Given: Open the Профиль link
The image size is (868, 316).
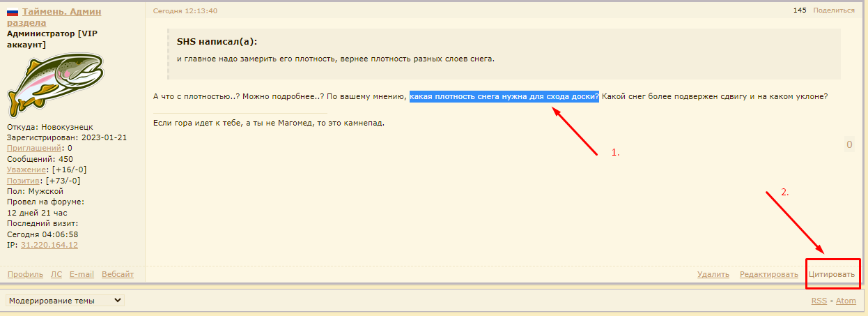Looking at the screenshot, I should 25,274.
